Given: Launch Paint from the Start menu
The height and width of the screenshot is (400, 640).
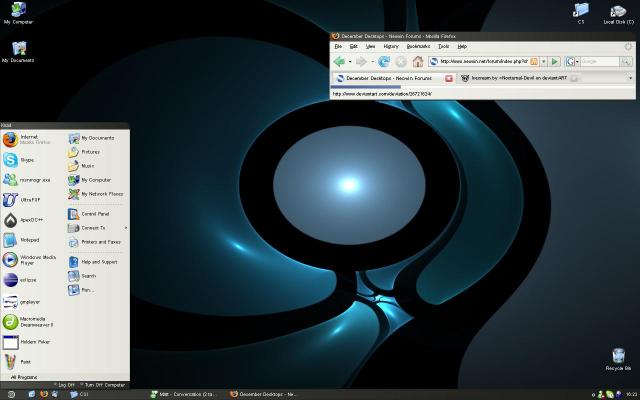Looking at the screenshot, I should point(17,361).
